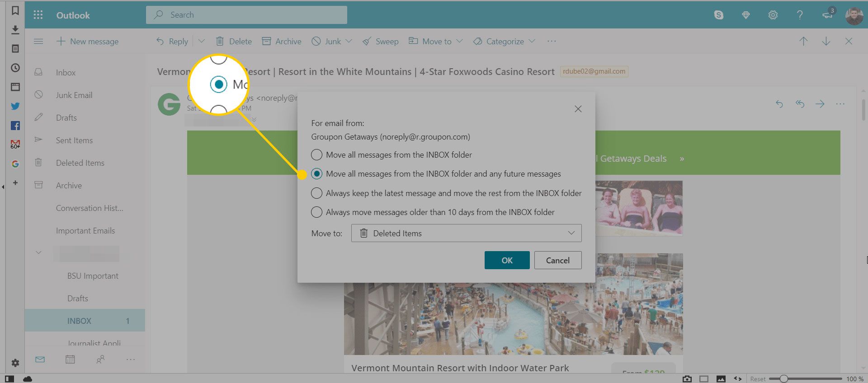Reset page zoom level
The image size is (868, 383).
[758, 379]
